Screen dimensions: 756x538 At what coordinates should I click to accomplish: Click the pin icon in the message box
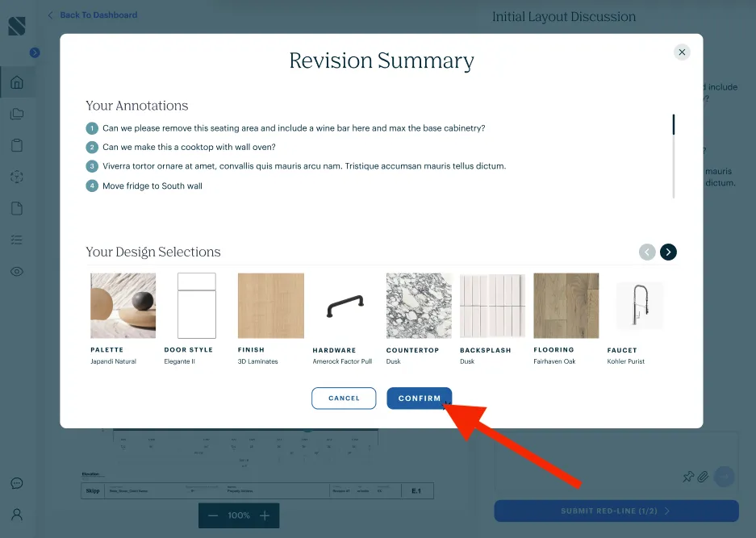tap(688, 477)
